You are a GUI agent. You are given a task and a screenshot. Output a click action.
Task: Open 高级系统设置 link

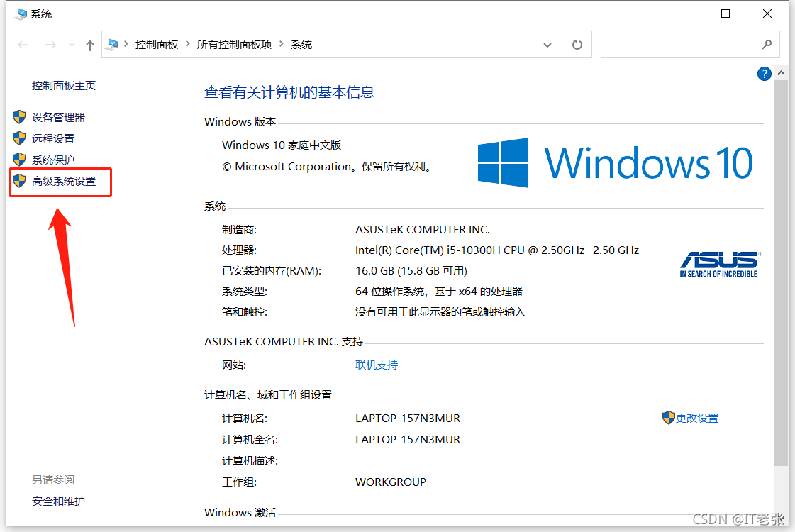click(x=64, y=181)
